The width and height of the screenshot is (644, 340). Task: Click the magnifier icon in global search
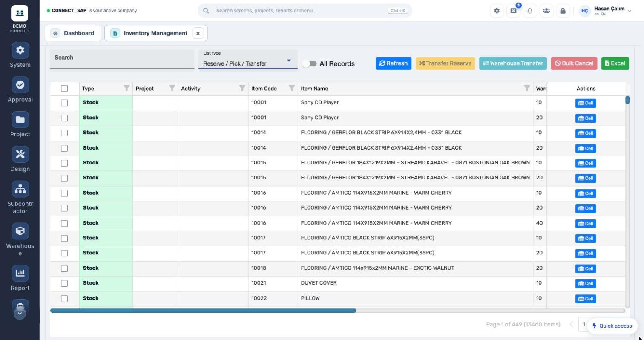(x=206, y=11)
